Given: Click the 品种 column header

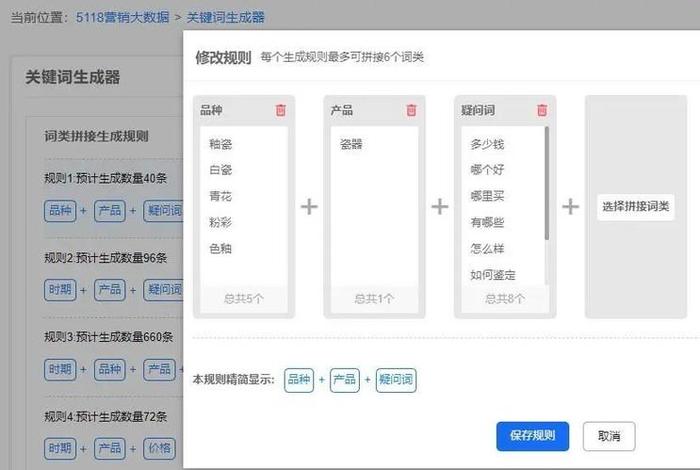Looking at the screenshot, I should tap(212, 110).
